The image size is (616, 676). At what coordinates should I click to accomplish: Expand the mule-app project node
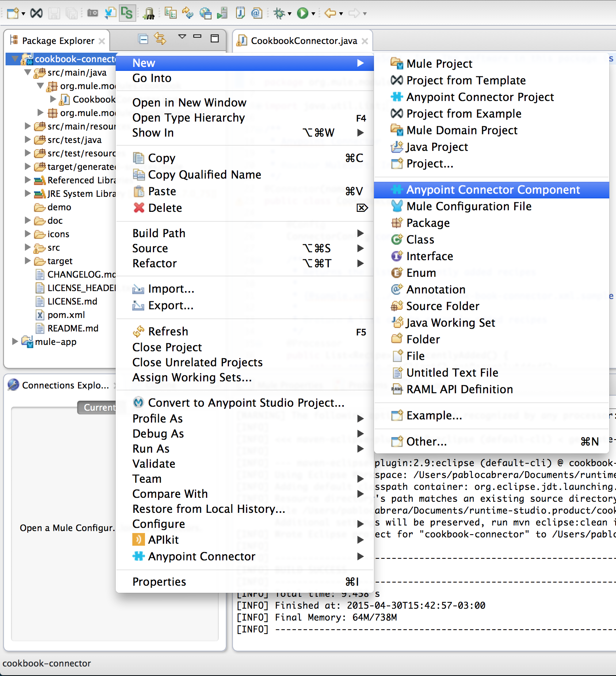point(15,341)
